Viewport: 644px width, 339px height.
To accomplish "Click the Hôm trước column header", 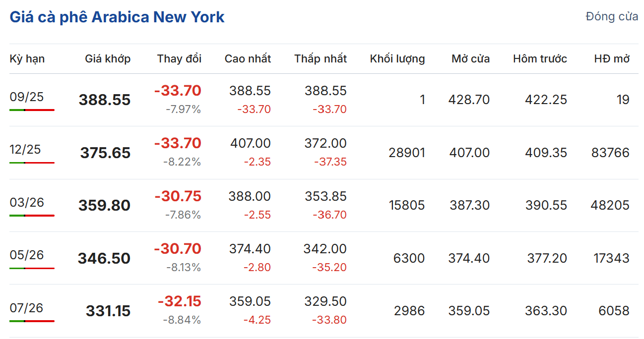I will click(x=540, y=59).
